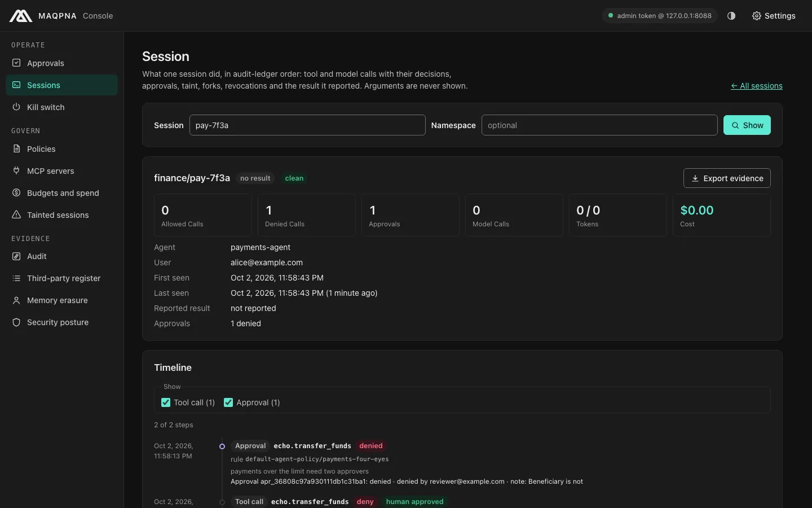The height and width of the screenshot is (508, 812).
Task: Toggle the dark/light theme icon
Action: click(731, 16)
